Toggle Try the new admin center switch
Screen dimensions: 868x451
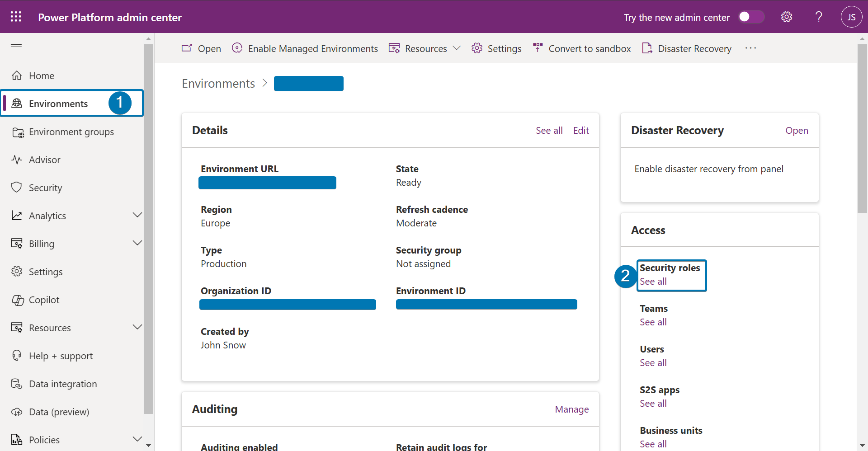coord(751,17)
